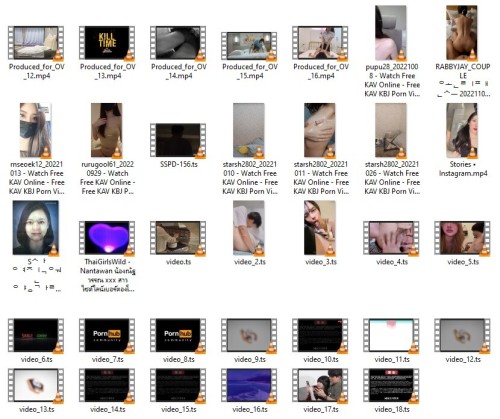500x419 pixels.
Task: Click the video_11.ts white thumbnail file
Action: (x=391, y=335)
